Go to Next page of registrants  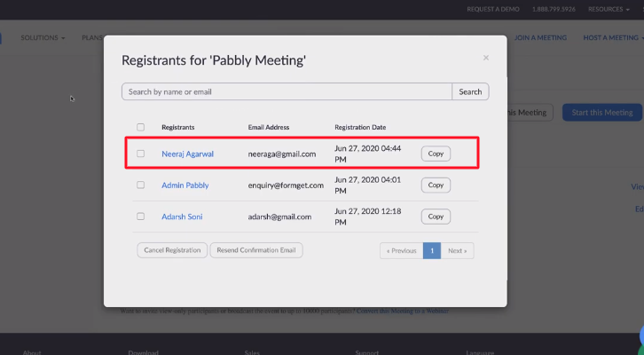pos(457,250)
